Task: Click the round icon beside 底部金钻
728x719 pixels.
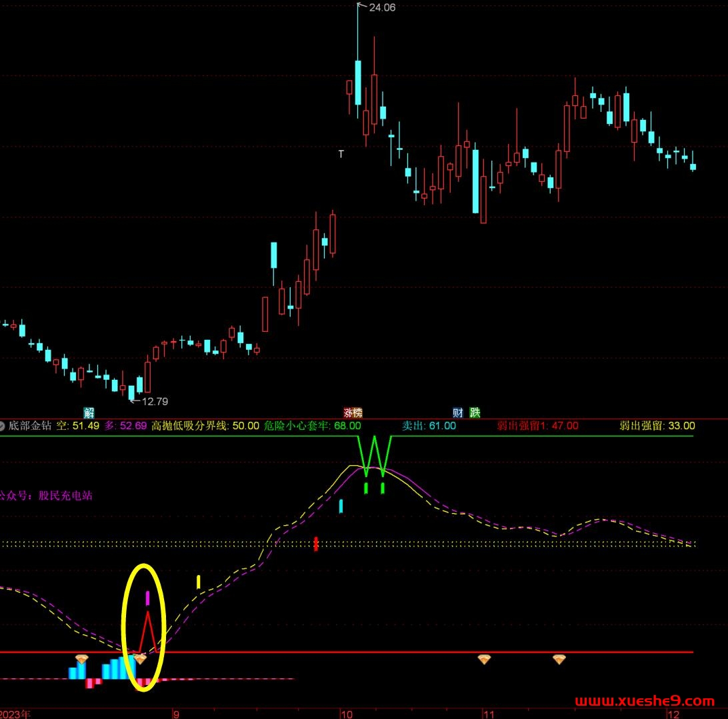Action: pyautogui.click(x=3, y=426)
